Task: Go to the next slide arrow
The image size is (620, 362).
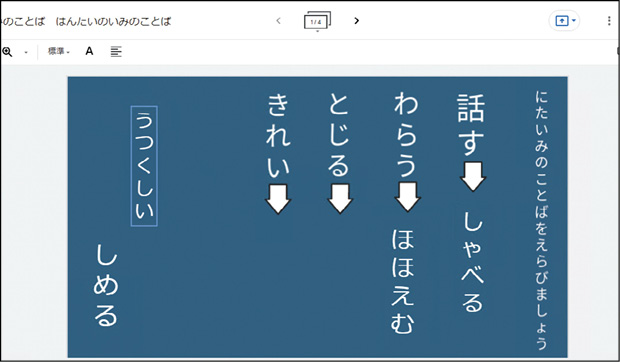Action: 356,21
